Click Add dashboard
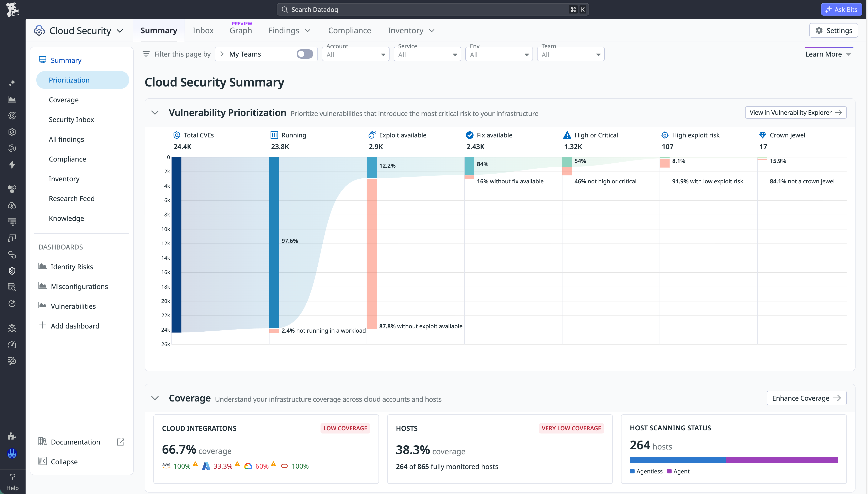 click(x=69, y=326)
